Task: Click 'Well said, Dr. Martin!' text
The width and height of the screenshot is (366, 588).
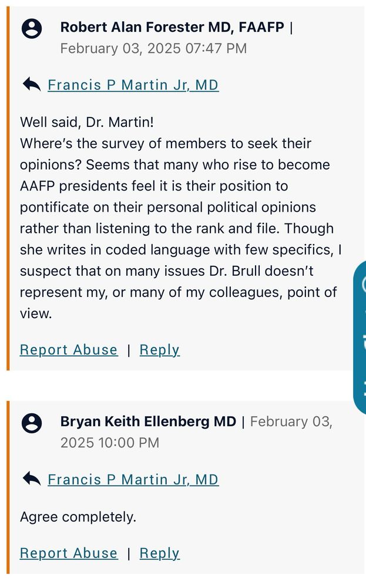Action: (86, 122)
